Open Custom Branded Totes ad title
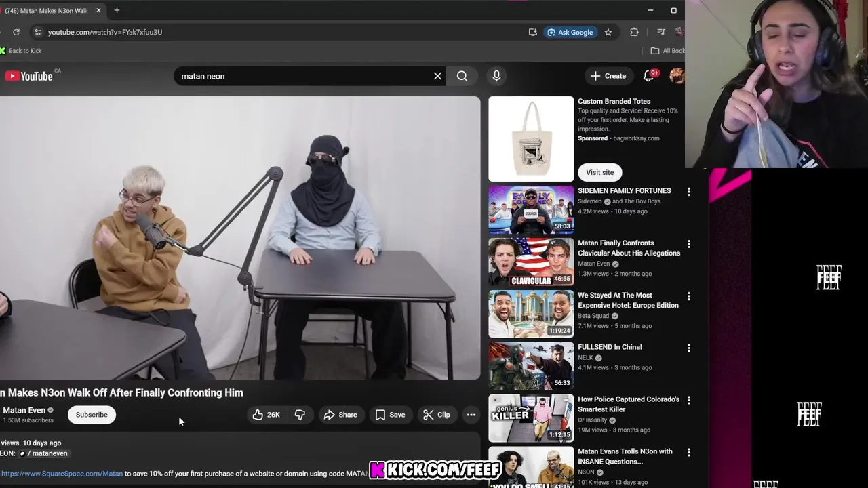Image resolution: width=868 pixels, height=488 pixels. 614,102
